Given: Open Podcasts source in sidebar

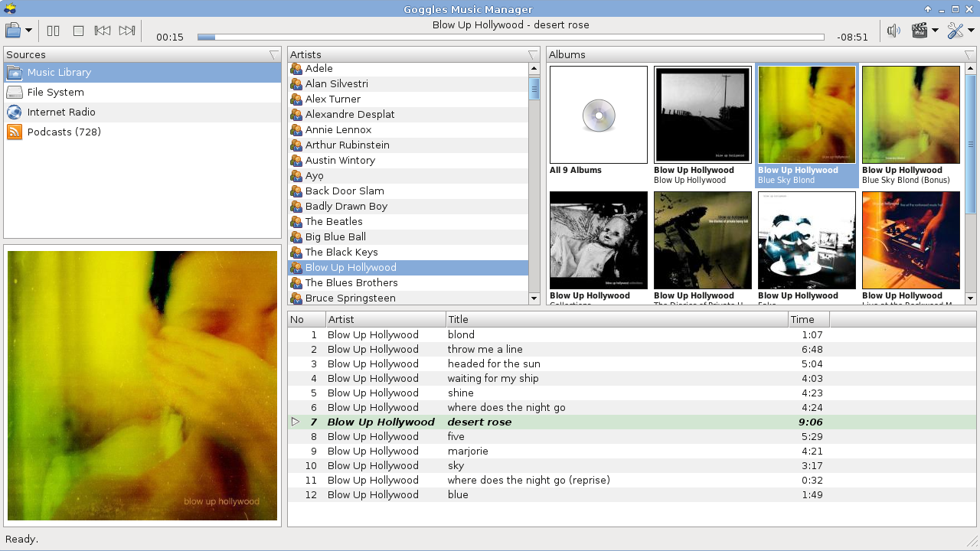Looking at the screenshot, I should click(64, 132).
